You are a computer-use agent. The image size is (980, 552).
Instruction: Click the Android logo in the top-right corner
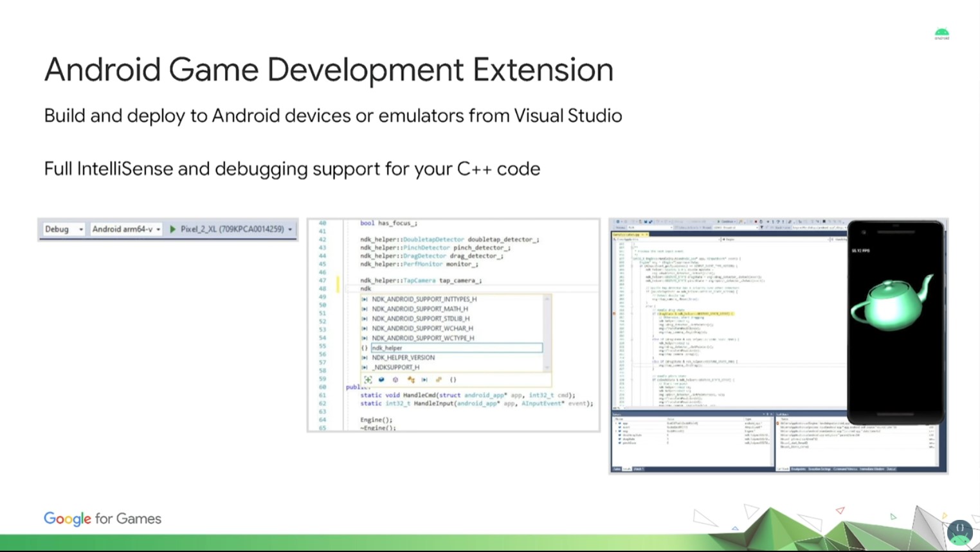[941, 32]
